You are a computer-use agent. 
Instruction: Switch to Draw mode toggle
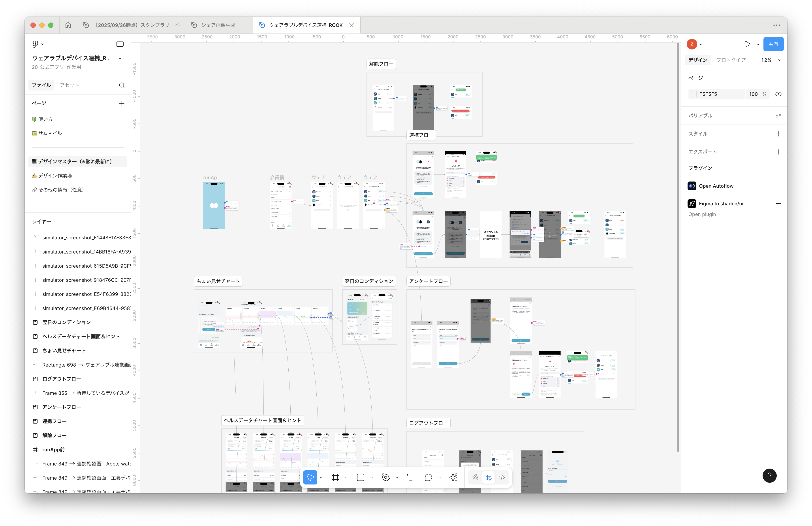click(x=475, y=477)
